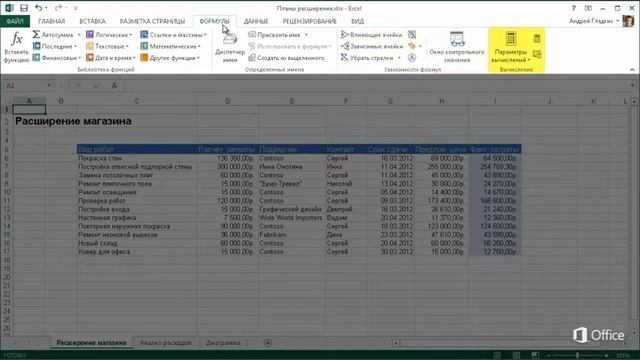Open the Математические functions list
Viewport: 640px width, 360px height.
(171, 46)
